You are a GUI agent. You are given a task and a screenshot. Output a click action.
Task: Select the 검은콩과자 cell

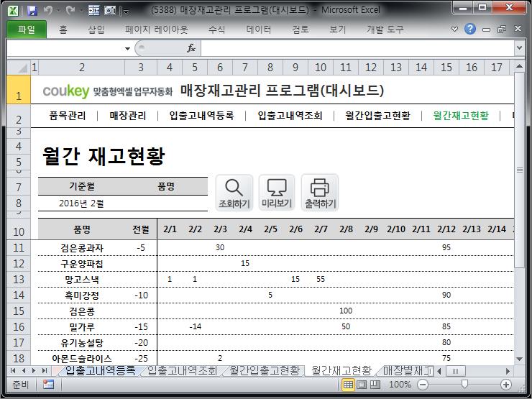81,248
